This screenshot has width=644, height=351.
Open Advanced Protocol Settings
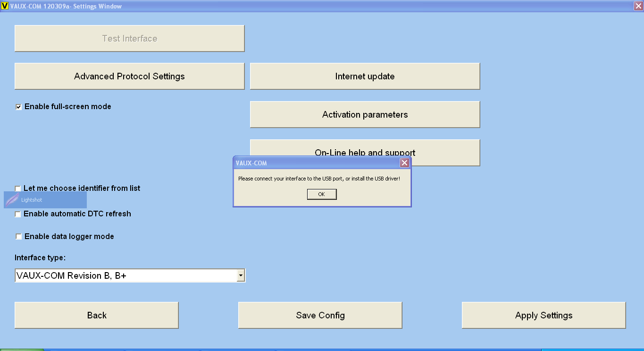point(129,76)
